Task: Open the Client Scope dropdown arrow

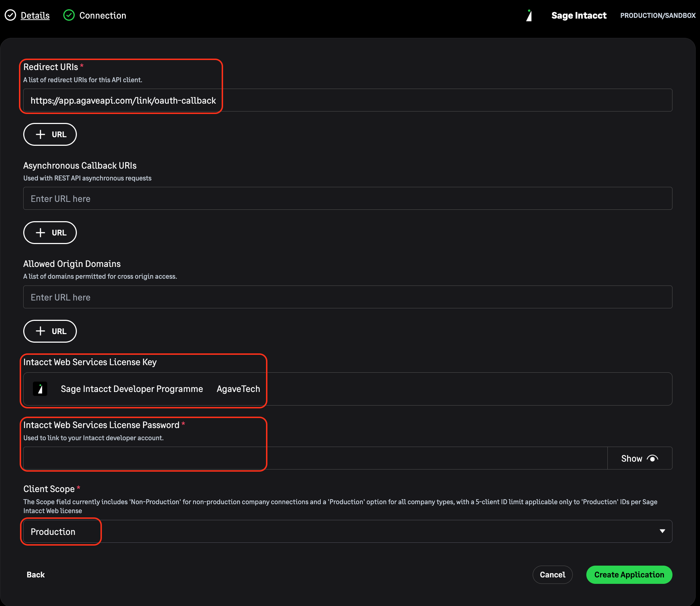Action: point(662,531)
